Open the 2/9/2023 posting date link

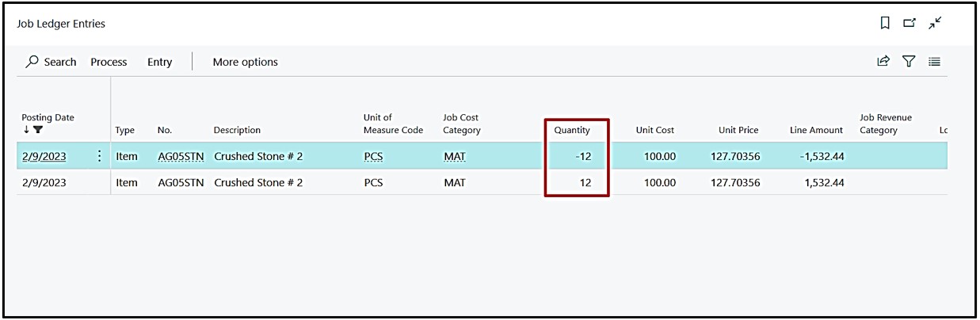(x=44, y=156)
